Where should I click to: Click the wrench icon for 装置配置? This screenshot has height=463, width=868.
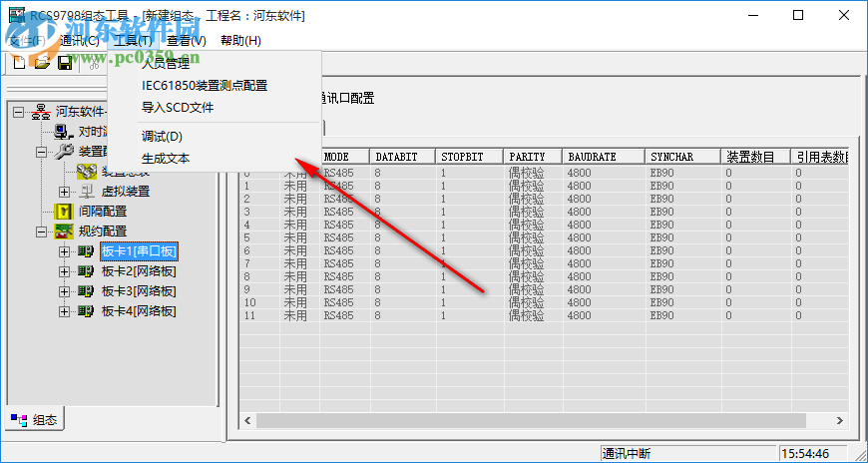[64, 152]
